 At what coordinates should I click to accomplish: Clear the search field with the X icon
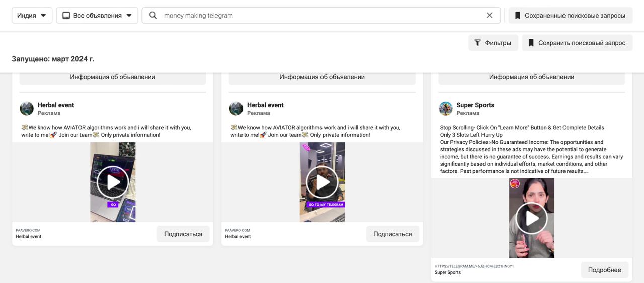coord(489,15)
